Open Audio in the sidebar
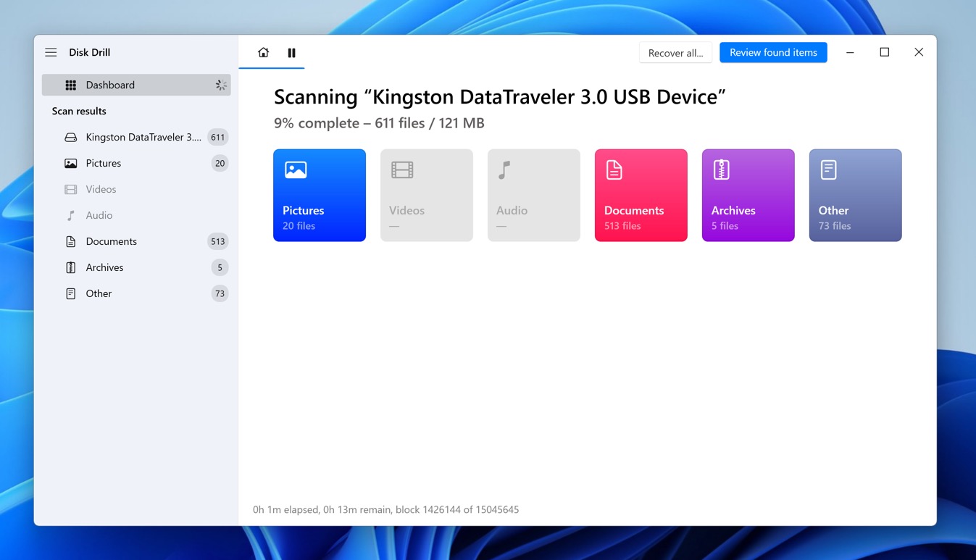The height and width of the screenshot is (560, 976). pos(136,215)
